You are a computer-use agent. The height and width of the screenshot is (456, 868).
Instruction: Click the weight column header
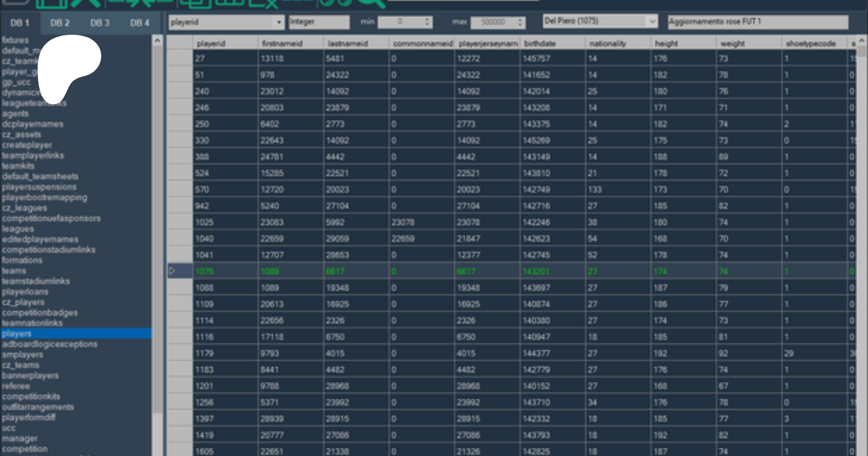click(749, 43)
